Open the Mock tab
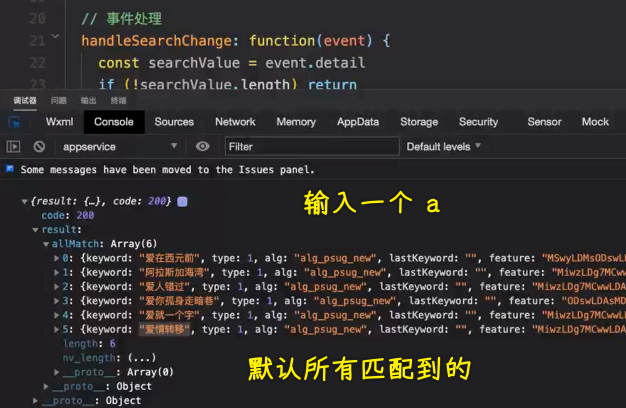This screenshot has width=626, height=408. pos(595,122)
